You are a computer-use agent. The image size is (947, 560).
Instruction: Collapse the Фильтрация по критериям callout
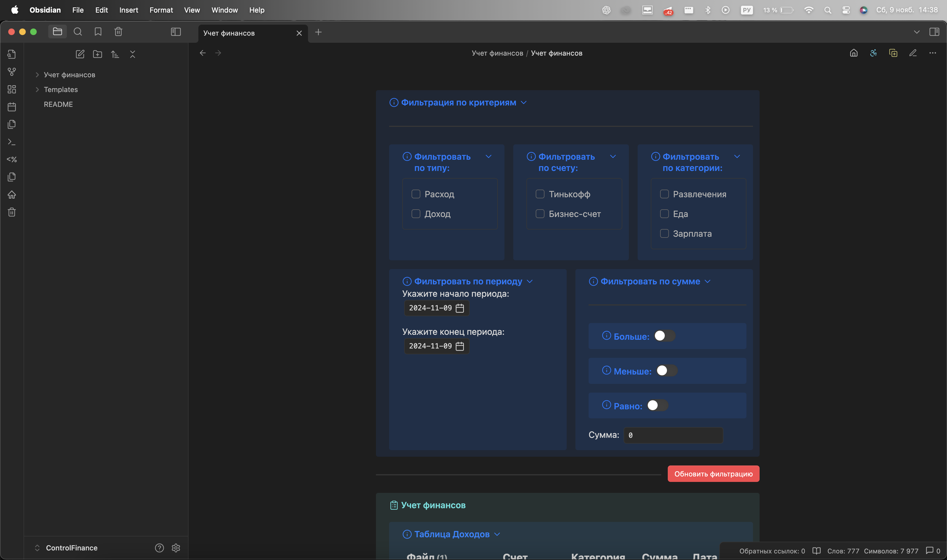[x=524, y=103]
